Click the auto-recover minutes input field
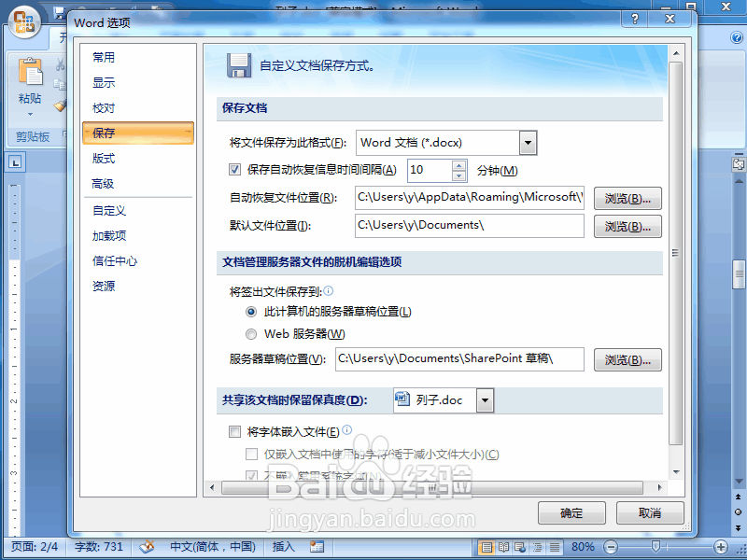The width and height of the screenshot is (747, 560). (429, 170)
